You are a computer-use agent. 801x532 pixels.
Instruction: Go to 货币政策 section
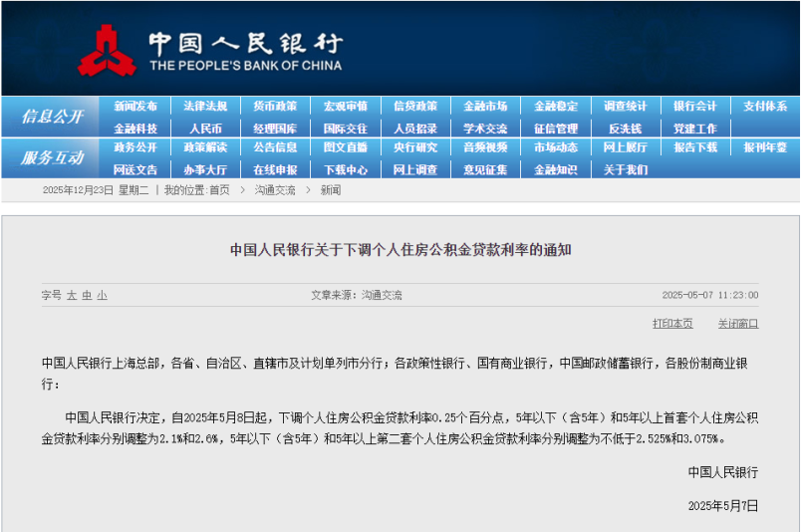pos(275,107)
